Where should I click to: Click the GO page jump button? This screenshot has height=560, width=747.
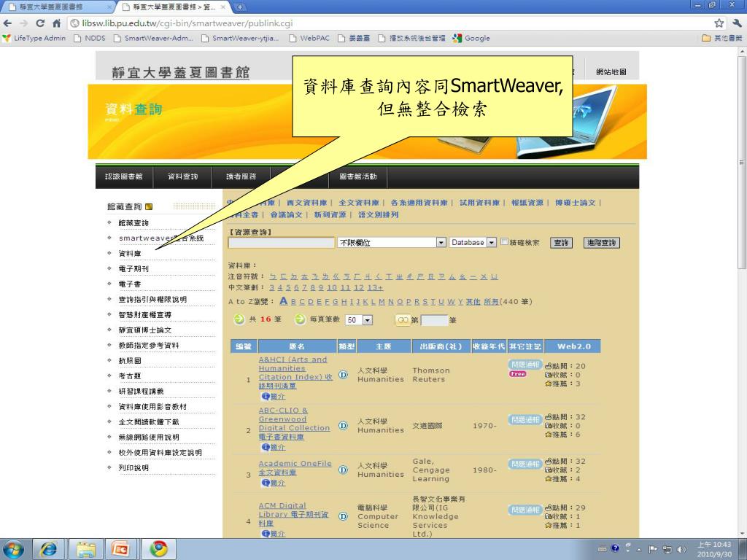tap(403, 320)
